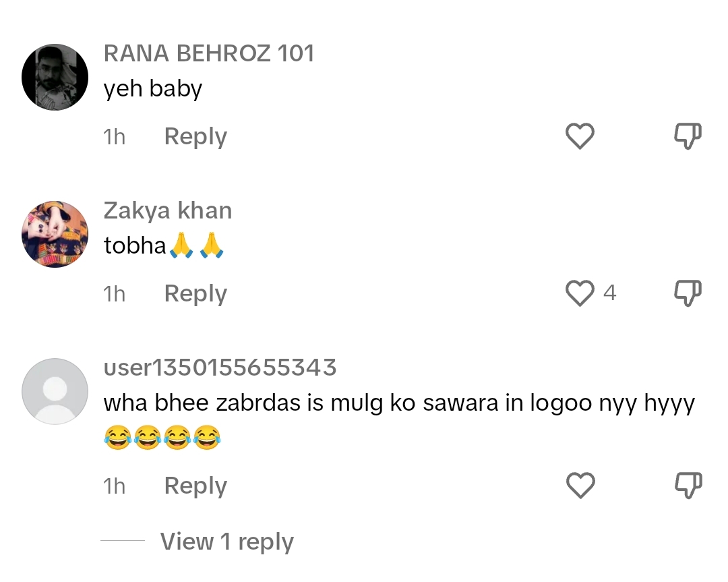Open default avatar of user1350155655343
728x582 pixels.
click(x=55, y=391)
